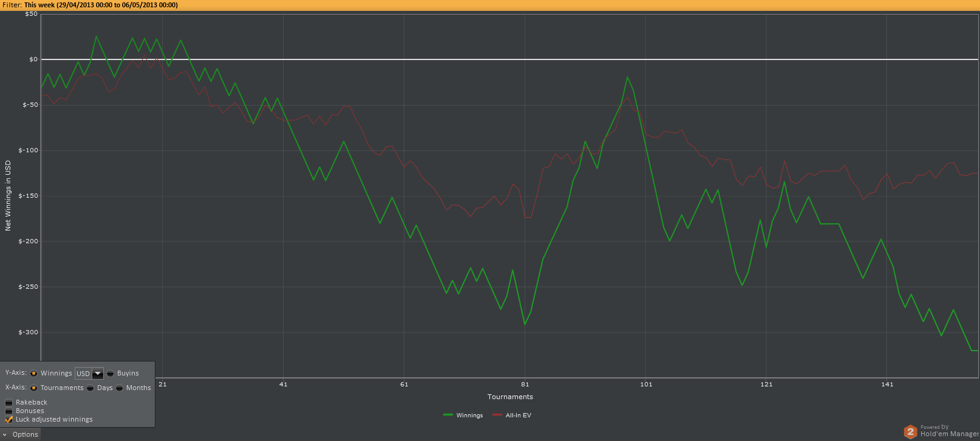980x441 pixels.
Task: Click the Tournaments x-axis title
Action: 510,397
